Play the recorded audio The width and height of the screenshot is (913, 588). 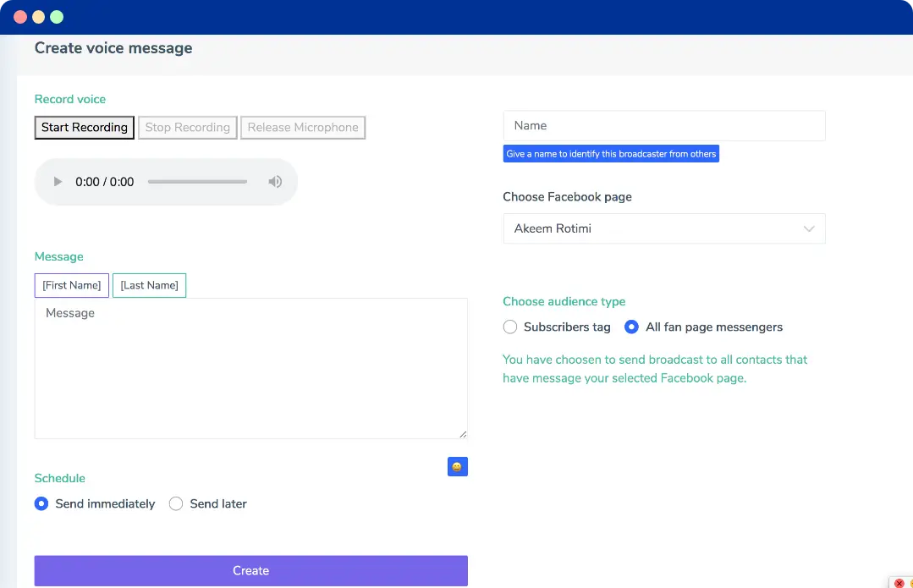(x=58, y=182)
